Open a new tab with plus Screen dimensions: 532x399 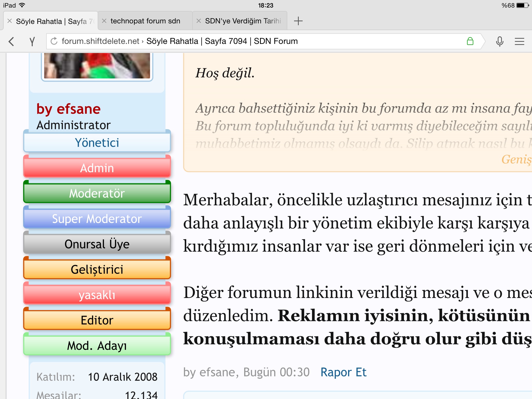pos(298,21)
